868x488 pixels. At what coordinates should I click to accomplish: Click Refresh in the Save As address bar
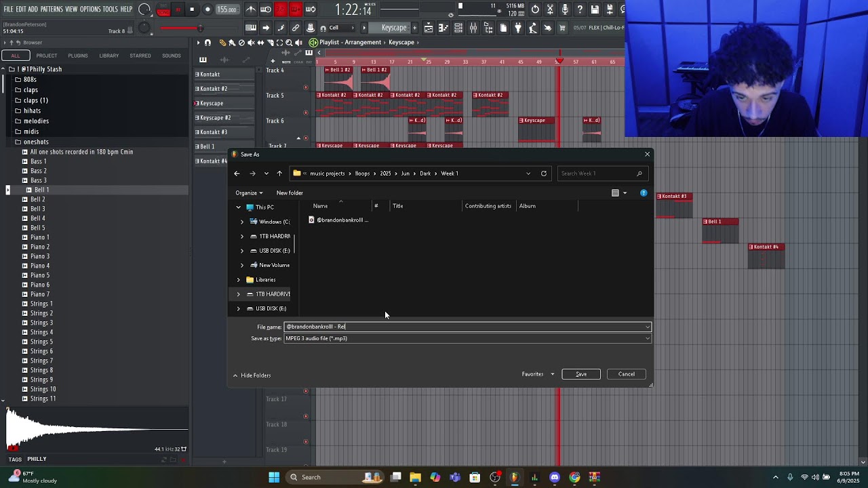(x=543, y=174)
